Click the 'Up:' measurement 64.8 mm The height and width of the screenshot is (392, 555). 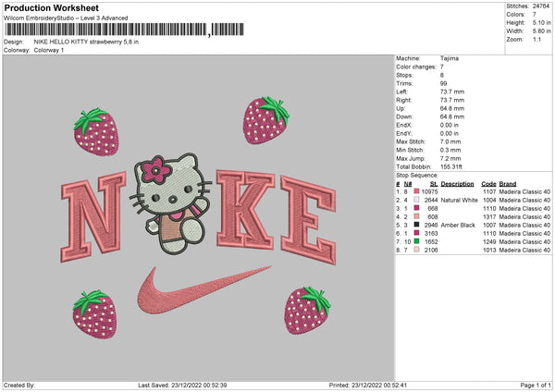452,108
